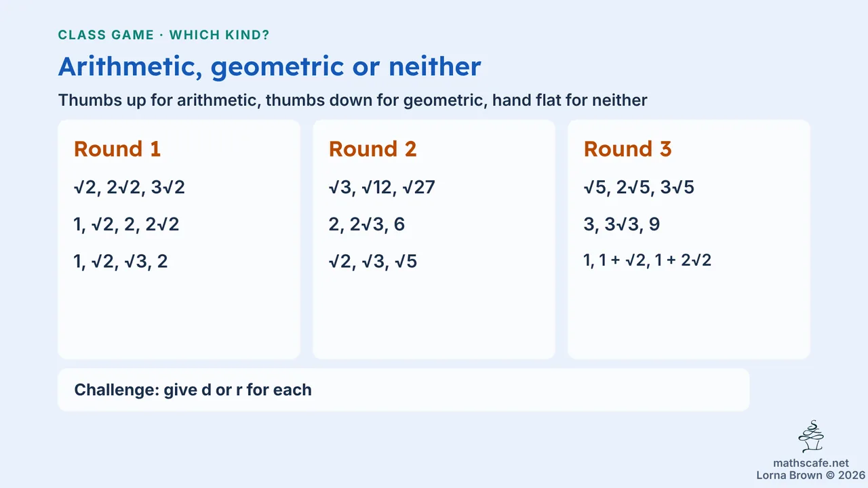This screenshot has height=488, width=868.
Task: Select sequence √2, √3, √5
Action: coord(373,261)
